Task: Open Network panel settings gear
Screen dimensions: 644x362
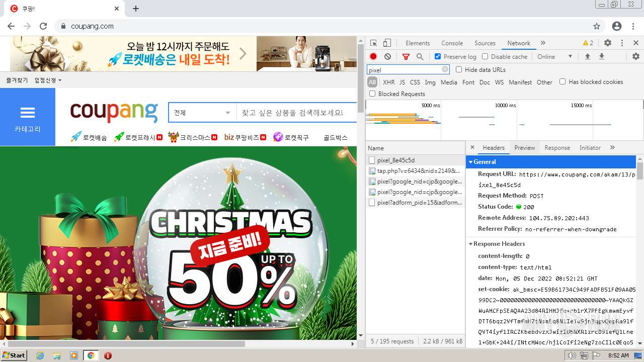Action: click(x=636, y=57)
